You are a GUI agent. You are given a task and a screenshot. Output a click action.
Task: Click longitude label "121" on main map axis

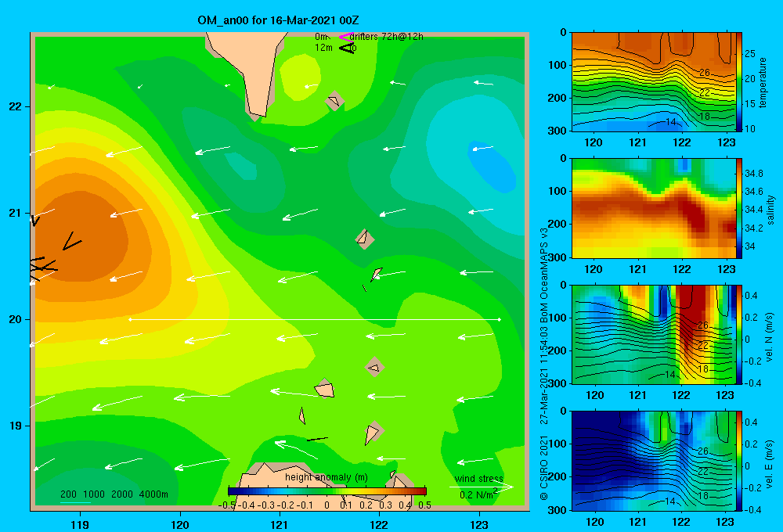[280, 525]
